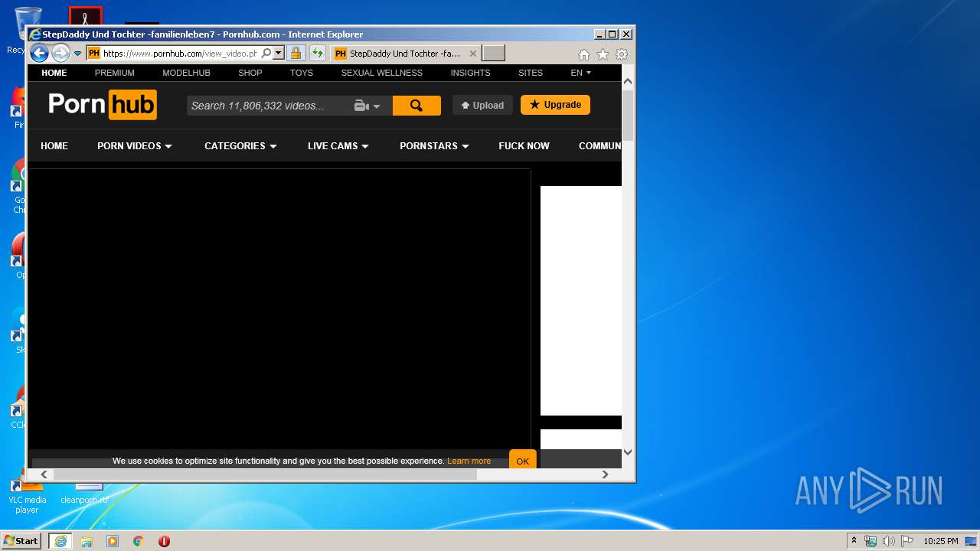The width and height of the screenshot is (980, 551).
Task: Click the vertical scrollbar down arrow
Action: click(x=628, y=452)
